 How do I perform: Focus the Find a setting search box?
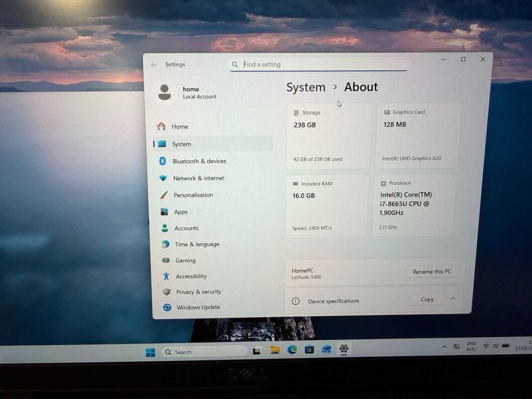[x=319, y=64]
